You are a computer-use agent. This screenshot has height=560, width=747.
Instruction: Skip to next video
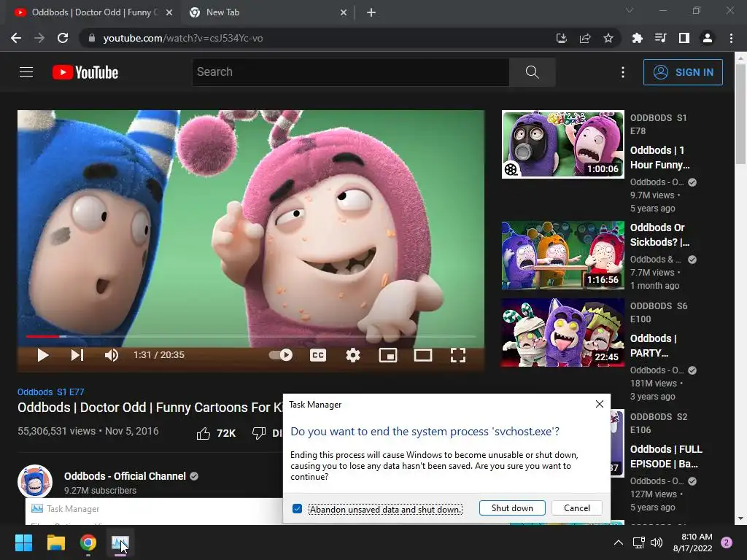click(77, 355)
